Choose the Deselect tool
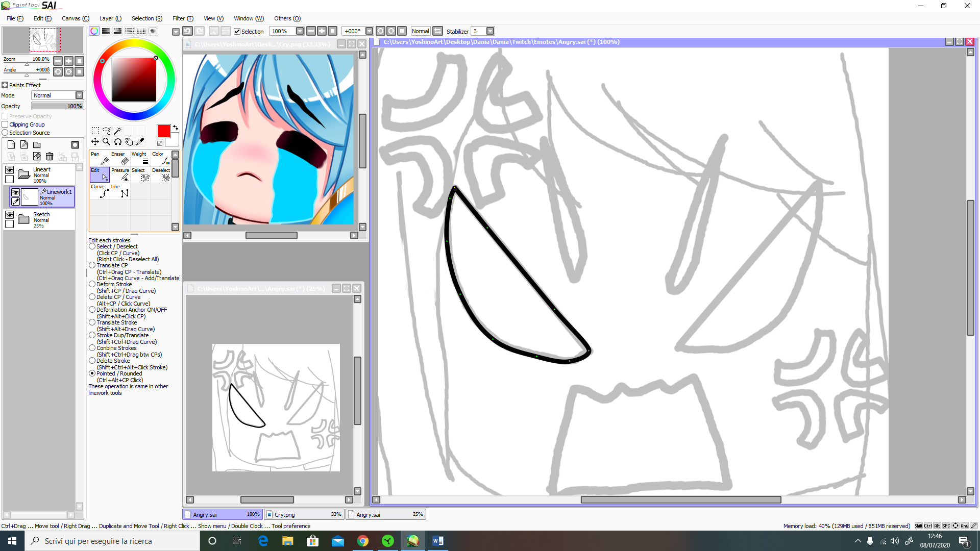The image size is (980, 551). 161,174
